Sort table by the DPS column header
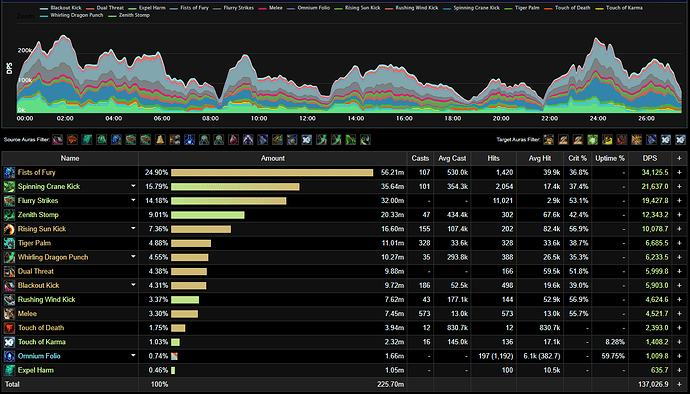Screen dimensions: 690x394 click(650, 158)
